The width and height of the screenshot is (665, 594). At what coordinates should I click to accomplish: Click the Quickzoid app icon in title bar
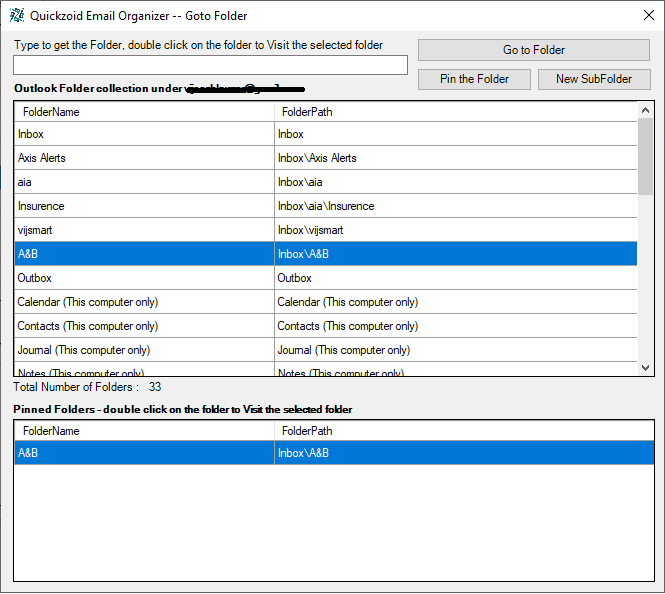pos(17,16)
